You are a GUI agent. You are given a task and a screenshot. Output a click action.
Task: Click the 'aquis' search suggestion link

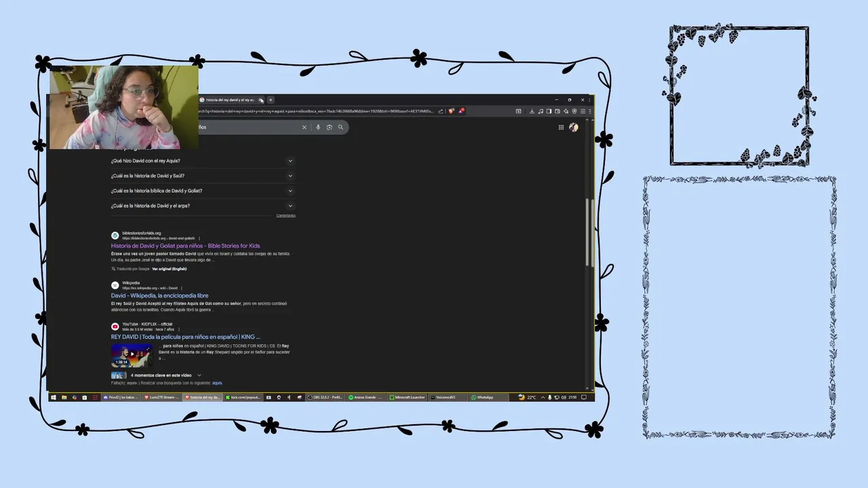[217, 383]
